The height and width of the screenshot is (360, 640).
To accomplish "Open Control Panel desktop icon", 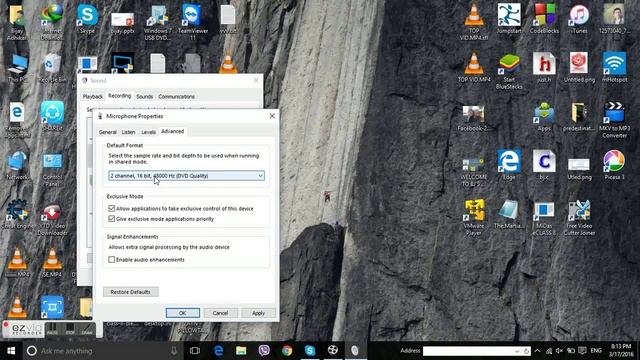I will [52, 169].
